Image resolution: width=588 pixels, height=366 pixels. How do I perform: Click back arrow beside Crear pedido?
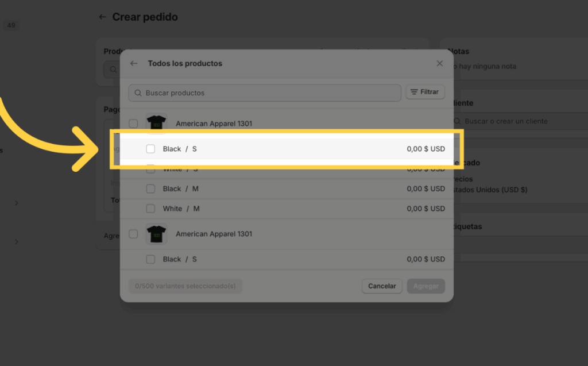pos(102,17)
